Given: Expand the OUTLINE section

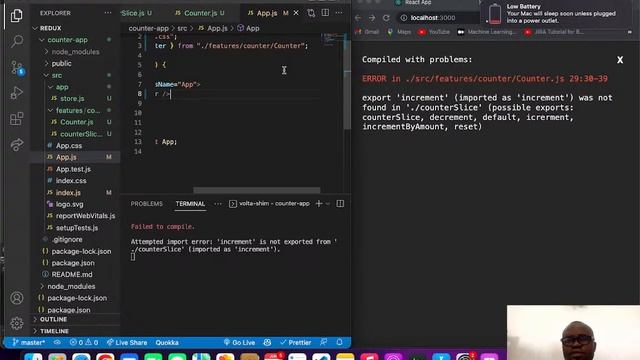Looking at the screenshot, I should tap(53, 319).
